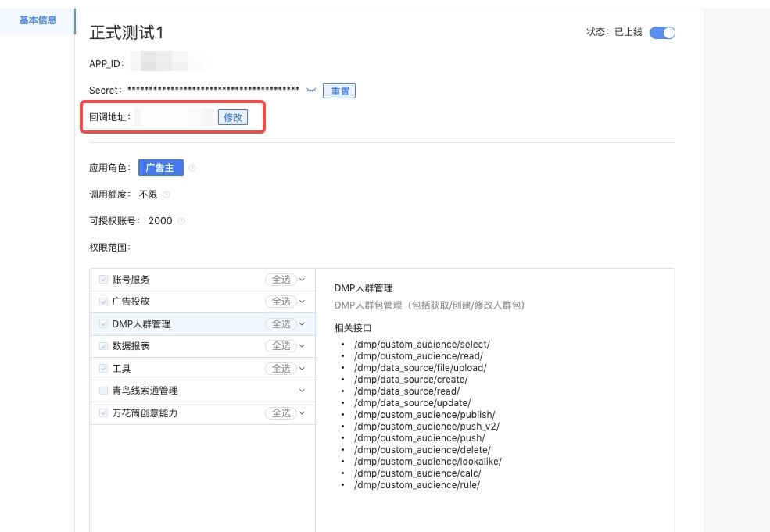Click help icon next to 应用角色
Image resolution: width=770 pixels, height=532 pixels.
tap(192, 168)
